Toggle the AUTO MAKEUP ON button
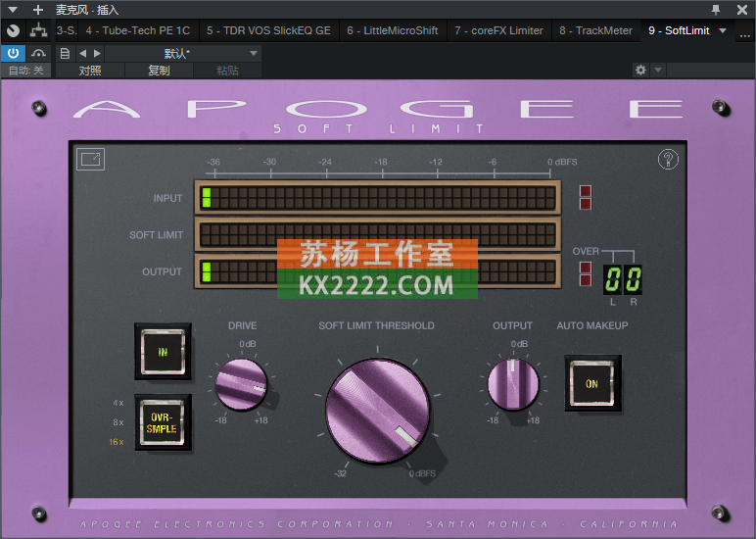The image size is (756, 539). click(x=592, y=383)
